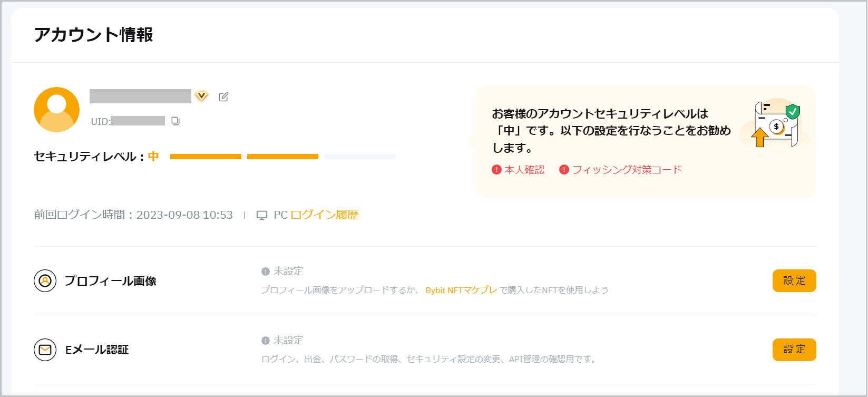Screen dimensions: 868x397
Task: Click the edit nickname pencil icon
Action: pyautogui.click(x=223, y=96)
